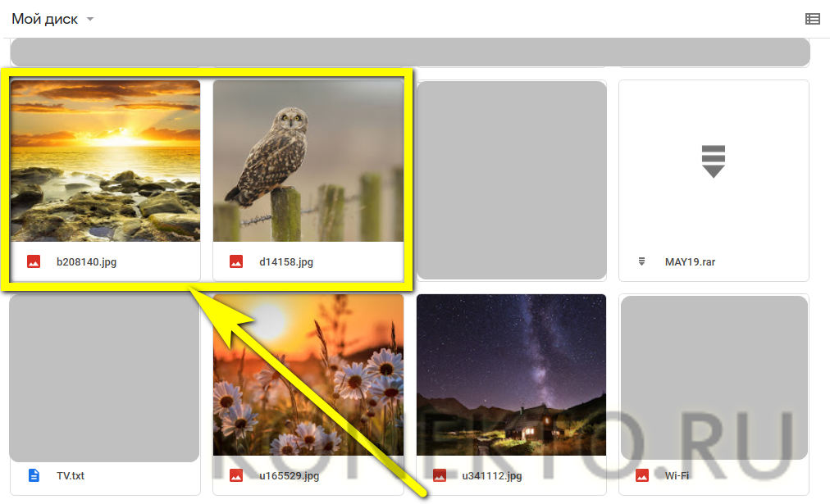Select the daisies at sunset thumbnail

click(308, 375)
